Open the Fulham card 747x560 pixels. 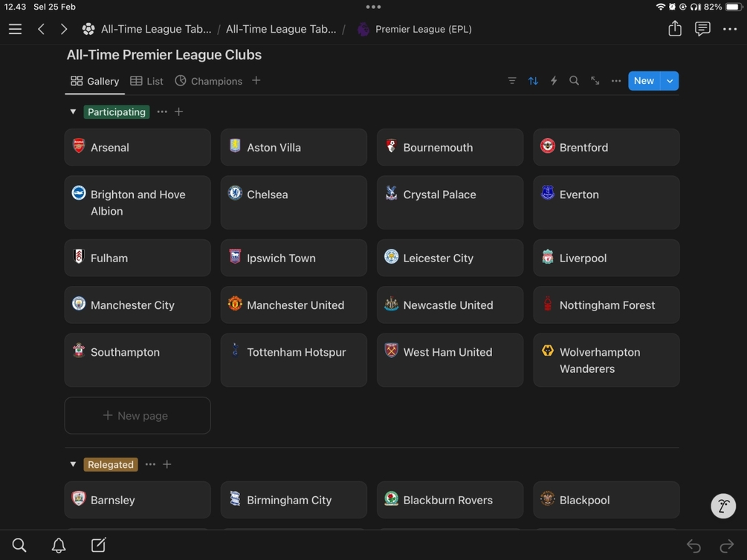click(138, 258)
